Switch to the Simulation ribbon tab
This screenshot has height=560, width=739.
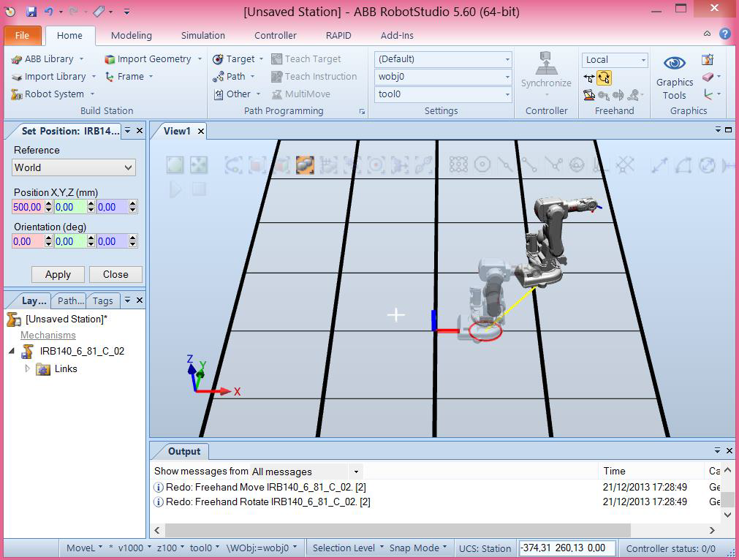202,35
